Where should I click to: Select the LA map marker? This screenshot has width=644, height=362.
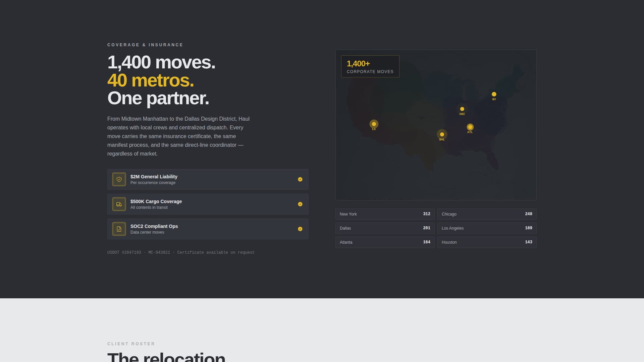374,124
